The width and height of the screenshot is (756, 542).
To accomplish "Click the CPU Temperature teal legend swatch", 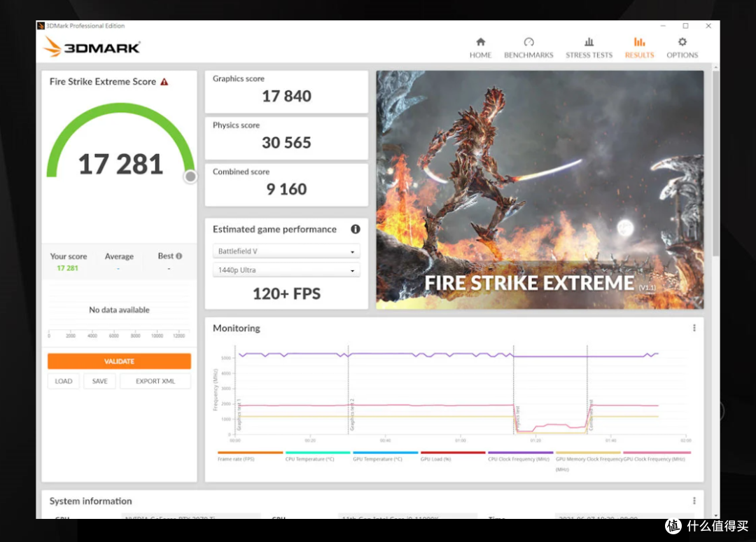I will [x=318, y=452].
